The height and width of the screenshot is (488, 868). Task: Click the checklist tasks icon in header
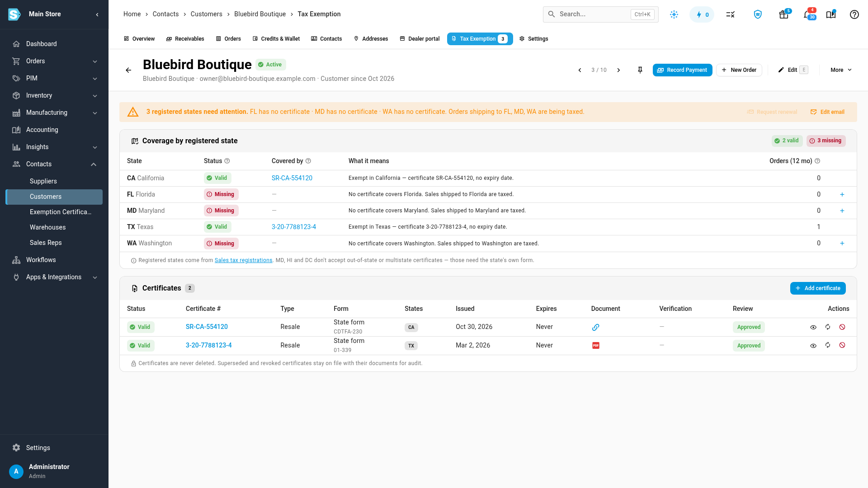point(731,14)
